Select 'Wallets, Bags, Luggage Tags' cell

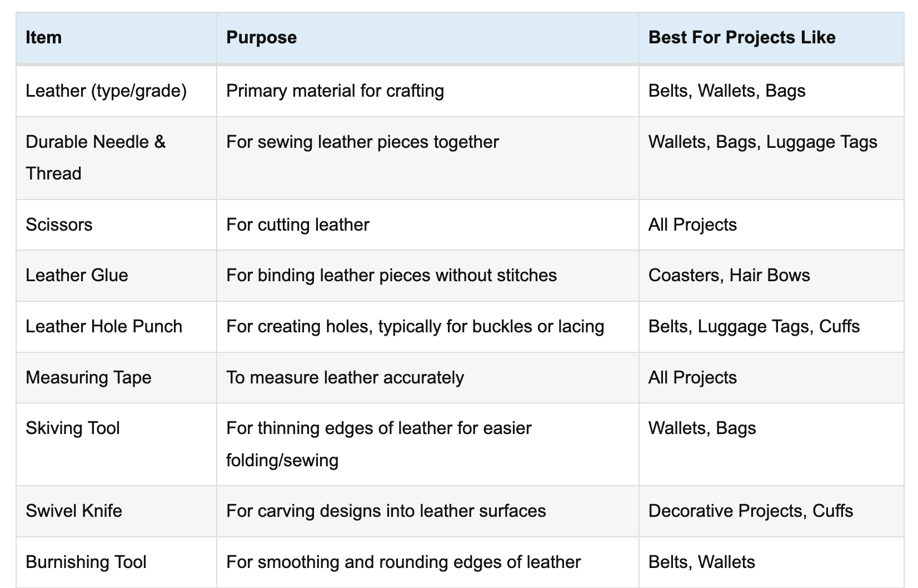pyautogui.click(x=771, y=158)
